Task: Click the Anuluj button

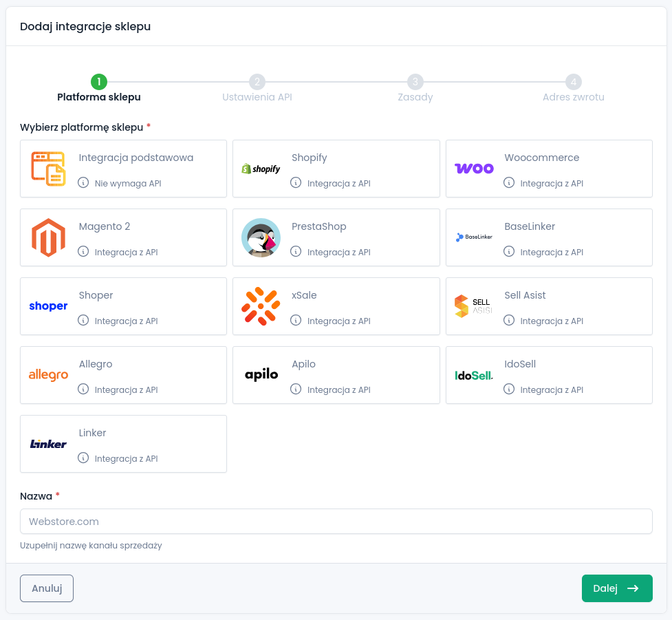Action: (x=47, y=588)
